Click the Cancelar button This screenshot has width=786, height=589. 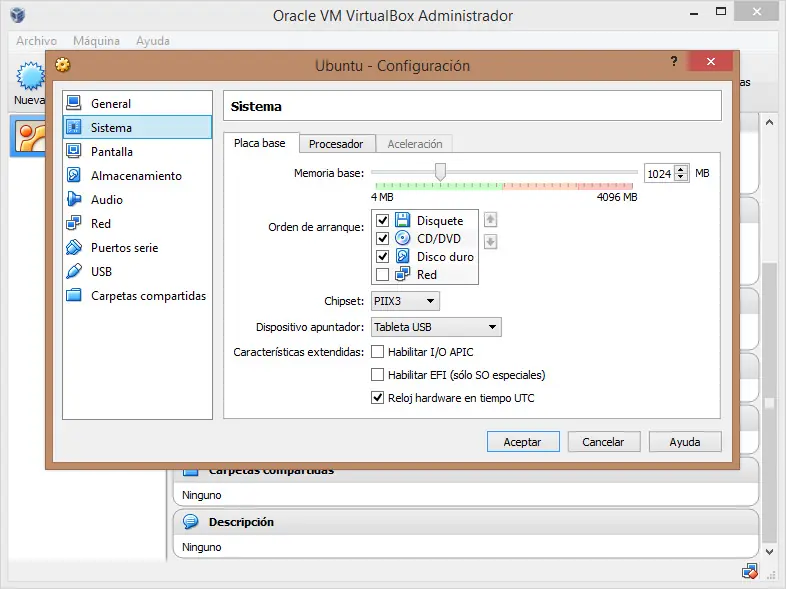coord(604,442)
